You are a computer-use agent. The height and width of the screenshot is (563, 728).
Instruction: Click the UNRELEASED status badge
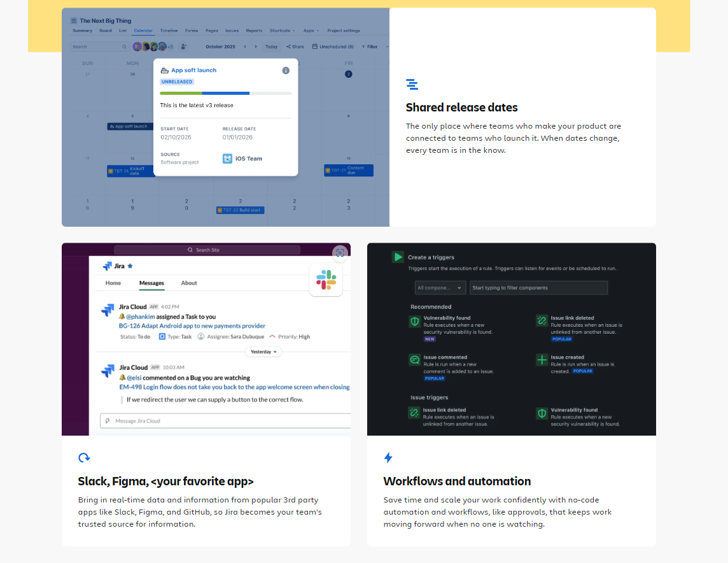click(x=177, y=82)
